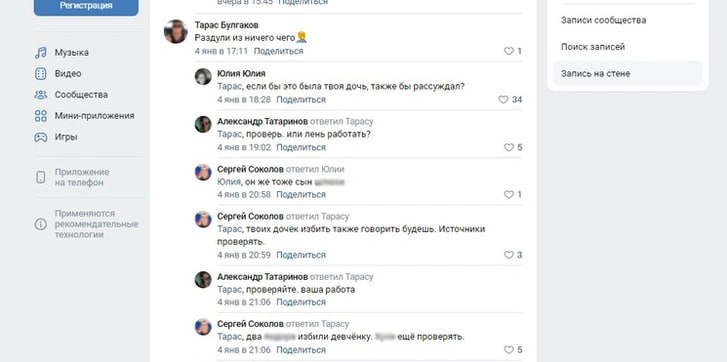
Task: Like Сергей Соколов's 20:59 reply heart
Action: tap(509, 255)
